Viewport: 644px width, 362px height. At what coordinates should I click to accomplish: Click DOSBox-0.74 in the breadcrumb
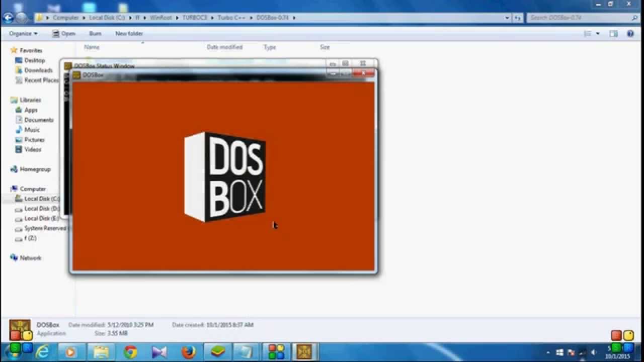tap(272, 18)
